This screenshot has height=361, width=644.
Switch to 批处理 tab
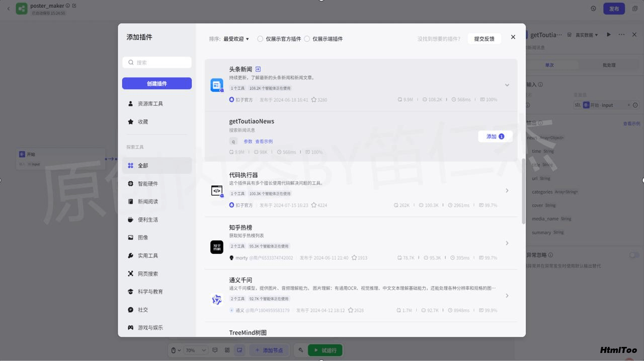(609, 65)
